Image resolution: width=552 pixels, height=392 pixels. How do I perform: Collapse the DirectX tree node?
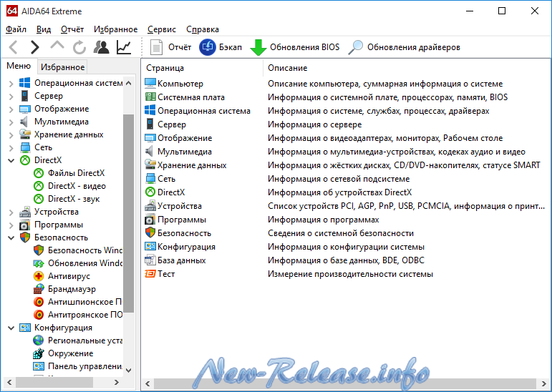point(11,160)
